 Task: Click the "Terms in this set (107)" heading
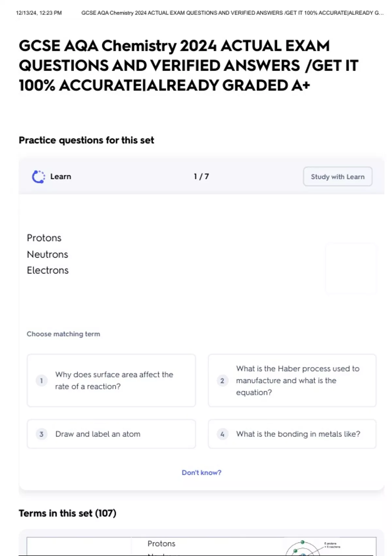68,513
